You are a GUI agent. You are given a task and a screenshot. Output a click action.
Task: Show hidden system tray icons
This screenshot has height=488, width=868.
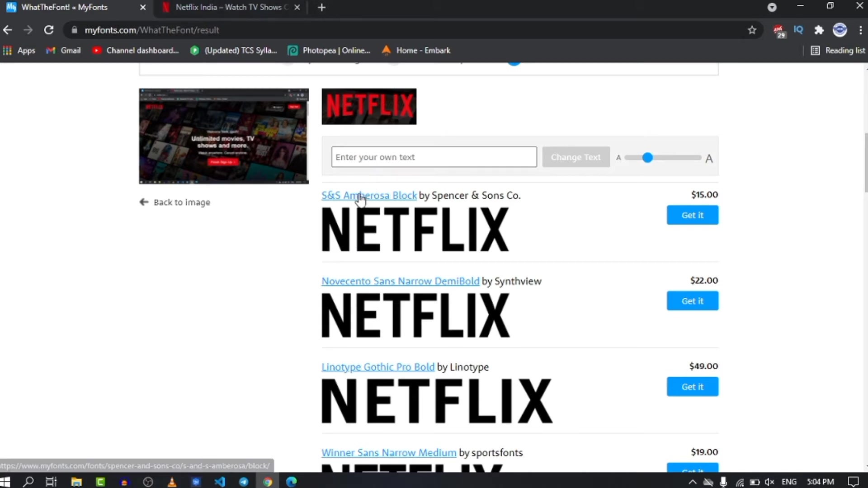pyautogui.click(x=692, y=482)
